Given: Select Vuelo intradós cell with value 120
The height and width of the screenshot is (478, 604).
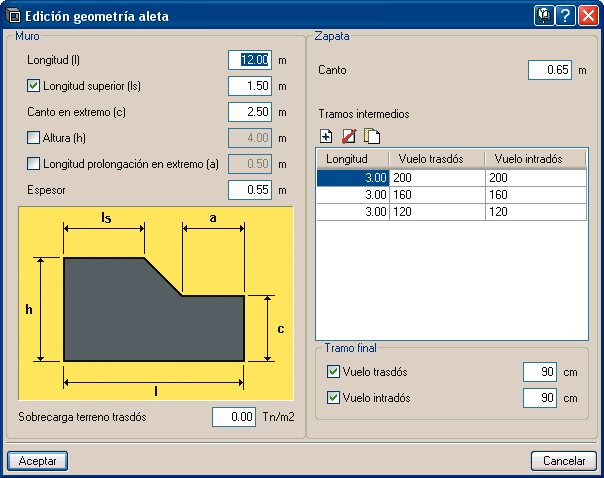Looking at the screenshot, I should 536,212.
